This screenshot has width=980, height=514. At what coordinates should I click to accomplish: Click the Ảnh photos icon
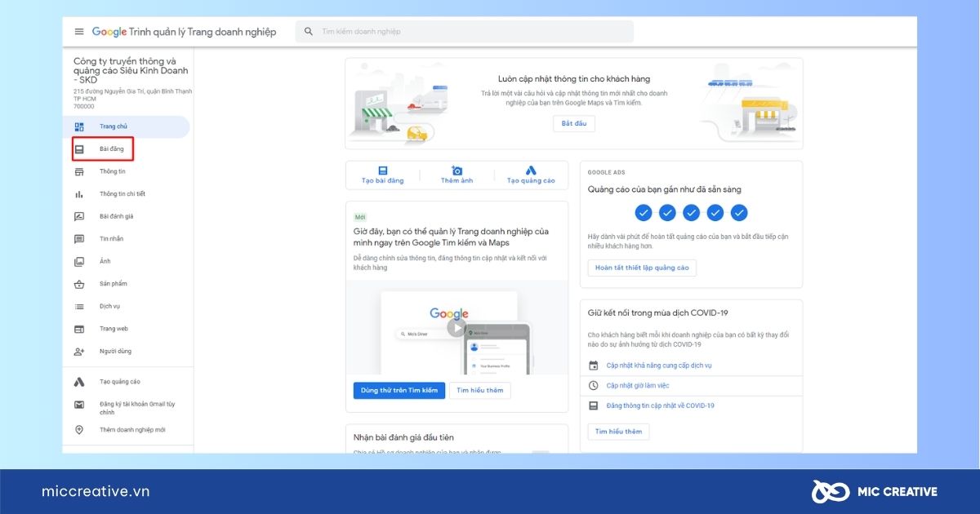pyautogui.click(x=79, y=262)
